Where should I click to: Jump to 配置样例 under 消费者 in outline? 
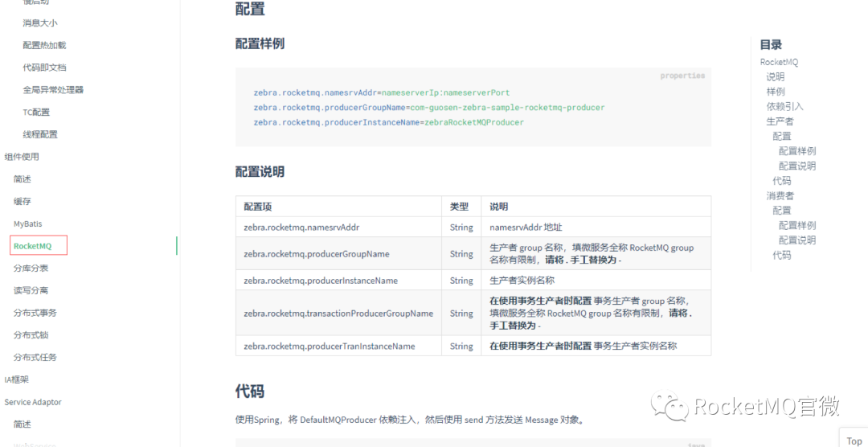point(797,225)
